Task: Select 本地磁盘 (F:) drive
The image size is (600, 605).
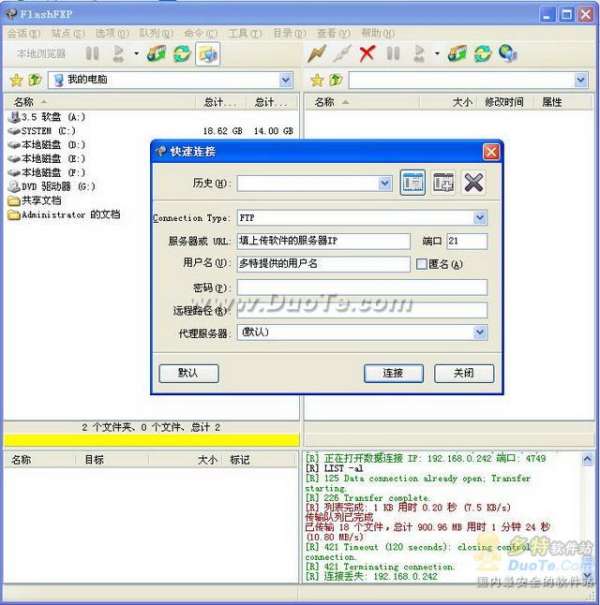Action: tap(47, 172)
